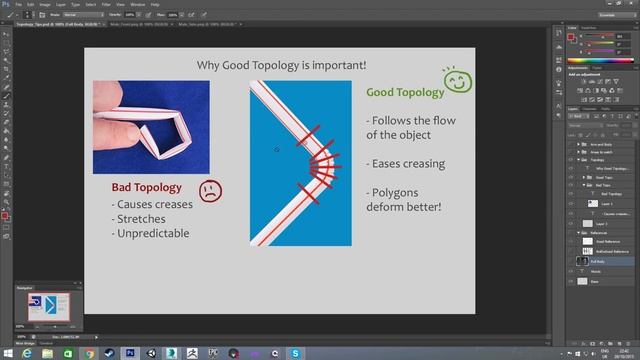Open the Filter menu
The image size is (640, 360).
pos(106,4)
